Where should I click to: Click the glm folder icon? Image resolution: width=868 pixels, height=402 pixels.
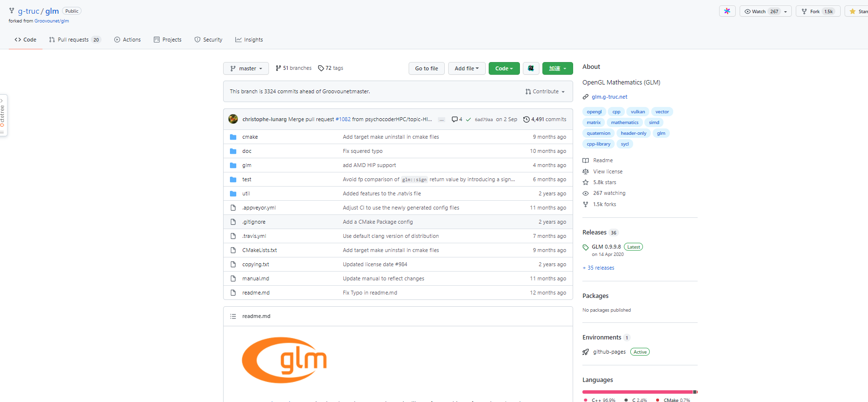[233, 165]
